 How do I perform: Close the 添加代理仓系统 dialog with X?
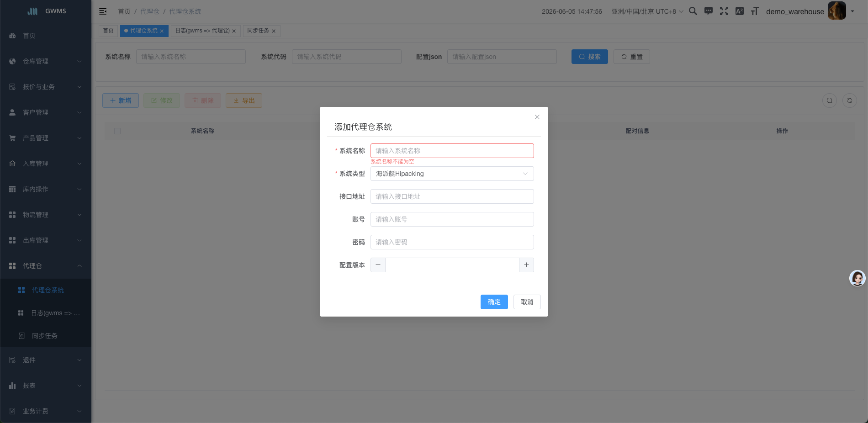click(537, 117)
